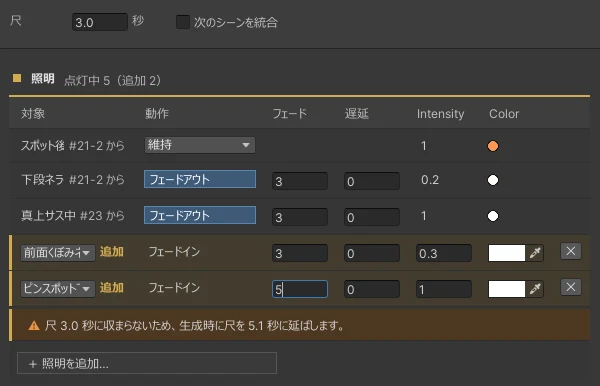Viewport: 600px width, 386px height.
Task: Edit the Intensity field showing 0.3
Action: pos(443,253)
